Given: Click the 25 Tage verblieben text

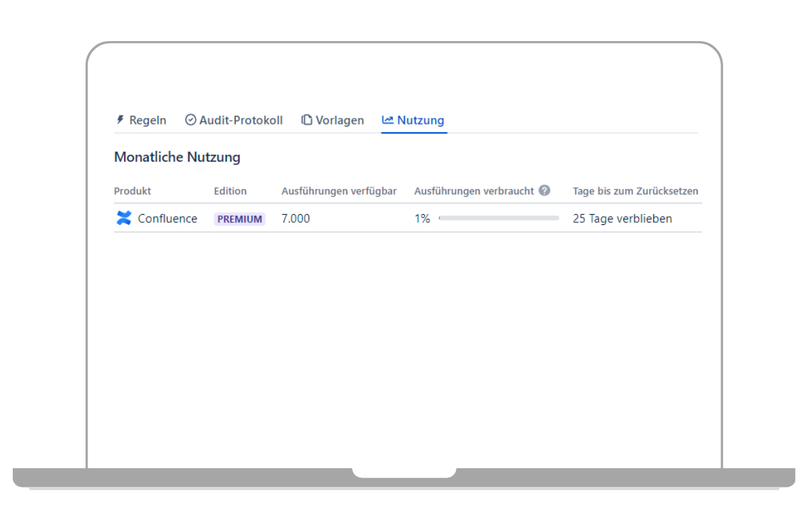Looking at the screenshot, I should 622,219.
